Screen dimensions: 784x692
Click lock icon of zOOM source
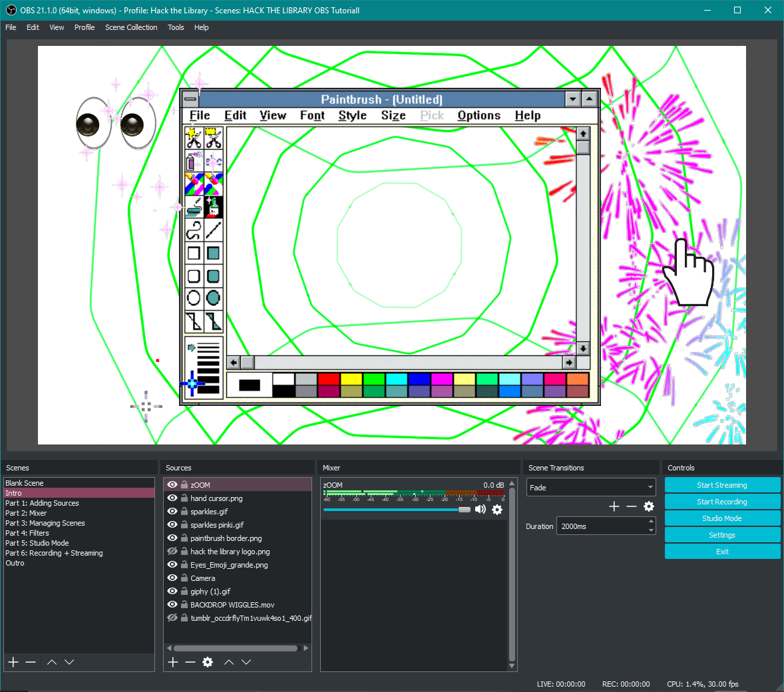pos(184,484)
